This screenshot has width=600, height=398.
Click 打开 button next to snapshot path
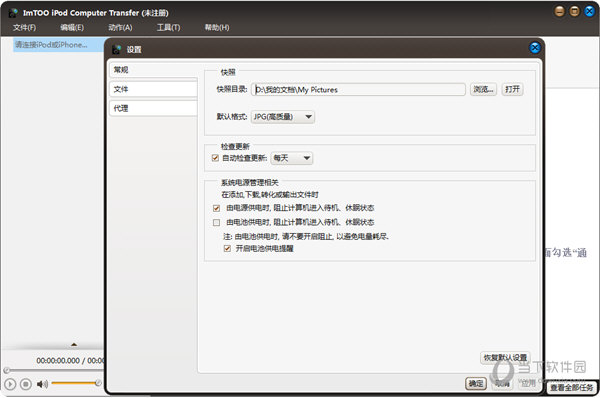(512, 90)
